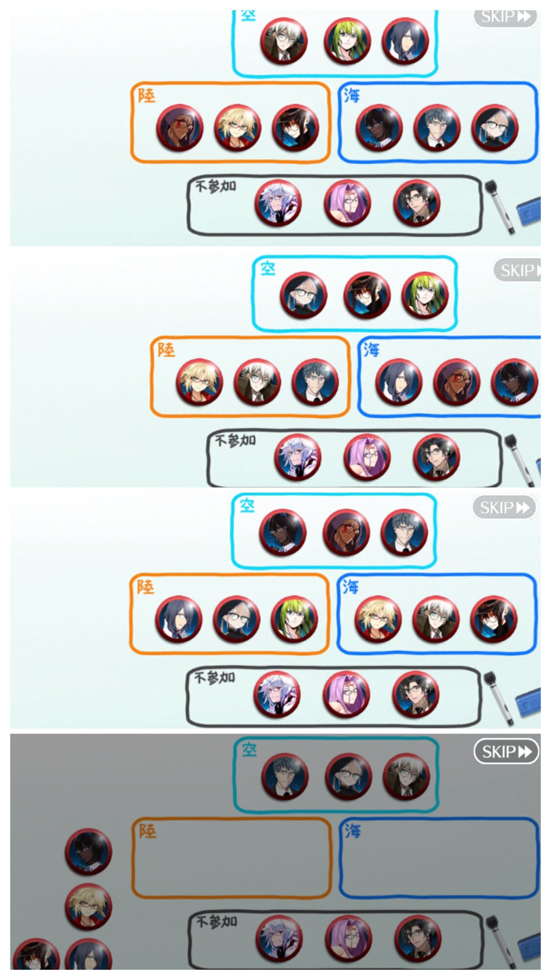Screen dimensions: 551x980
Task: Pick gray-haired suited man badge in 陸 group
Action: (x=315, y=382)
